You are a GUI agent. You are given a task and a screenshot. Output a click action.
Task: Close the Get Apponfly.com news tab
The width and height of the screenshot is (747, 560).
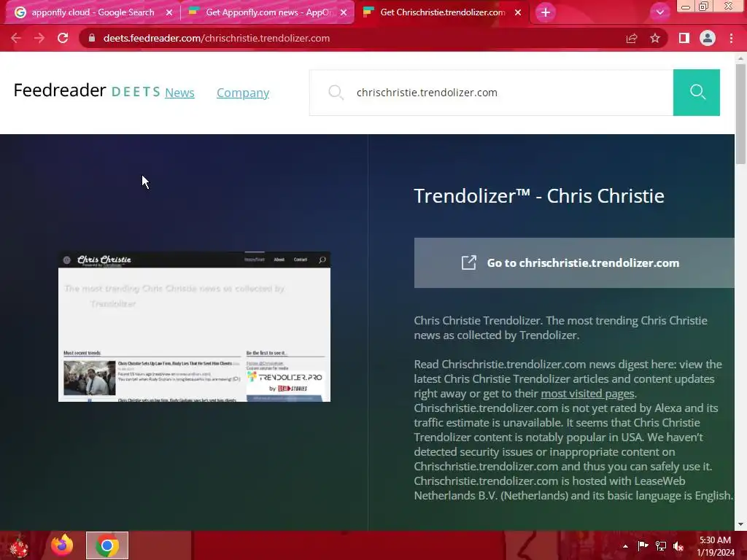[x=344, y=12]
